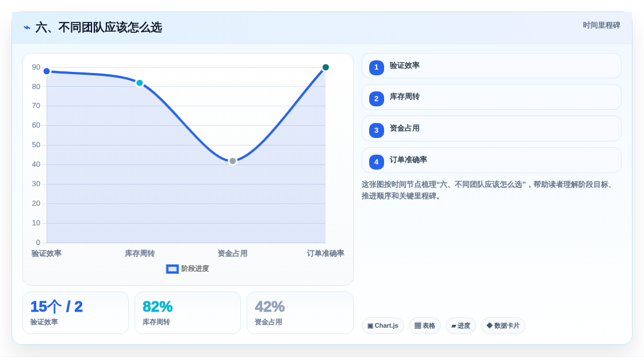Click the description paragraph starting 这张图按时间节点
The height and width of the screenshot is (357, 644).
[489, 190]
